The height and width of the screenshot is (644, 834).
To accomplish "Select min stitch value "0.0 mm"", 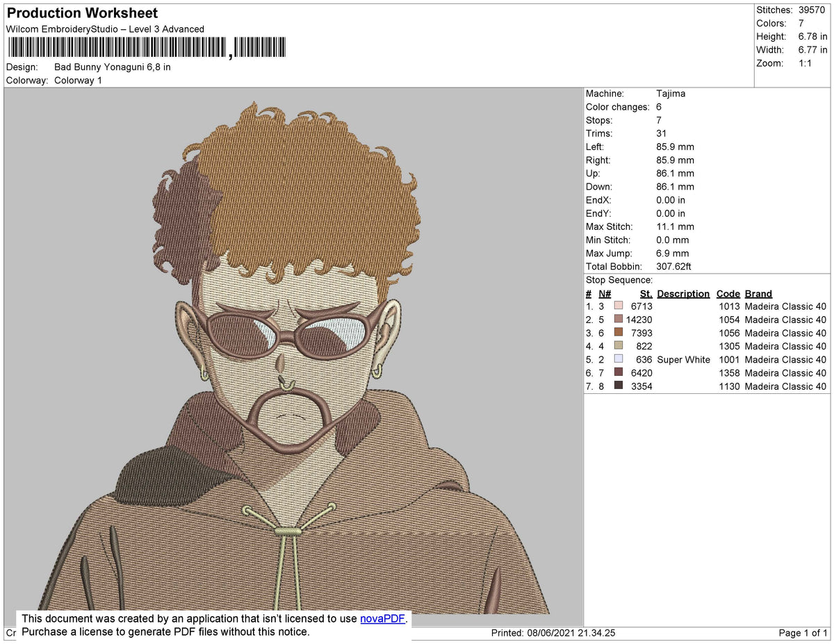I will point(673,240).
